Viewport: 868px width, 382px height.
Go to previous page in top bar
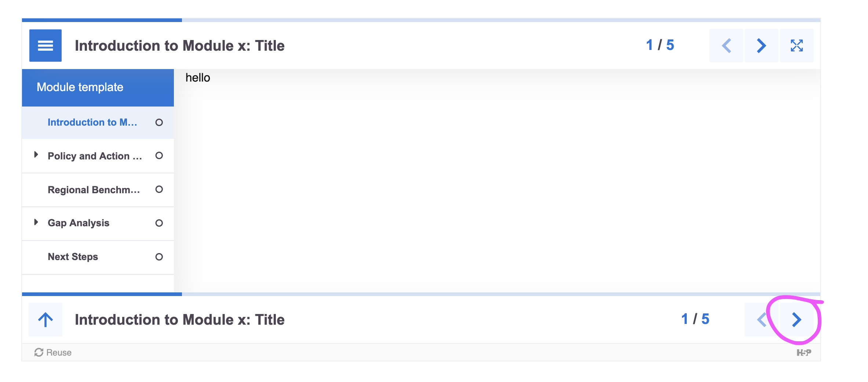click(x=726, y=46)
